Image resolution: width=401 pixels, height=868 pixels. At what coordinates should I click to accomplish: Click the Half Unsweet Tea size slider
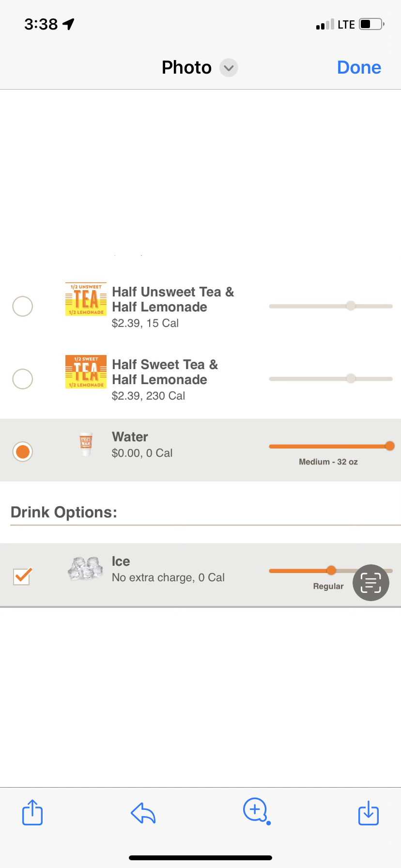351,306
